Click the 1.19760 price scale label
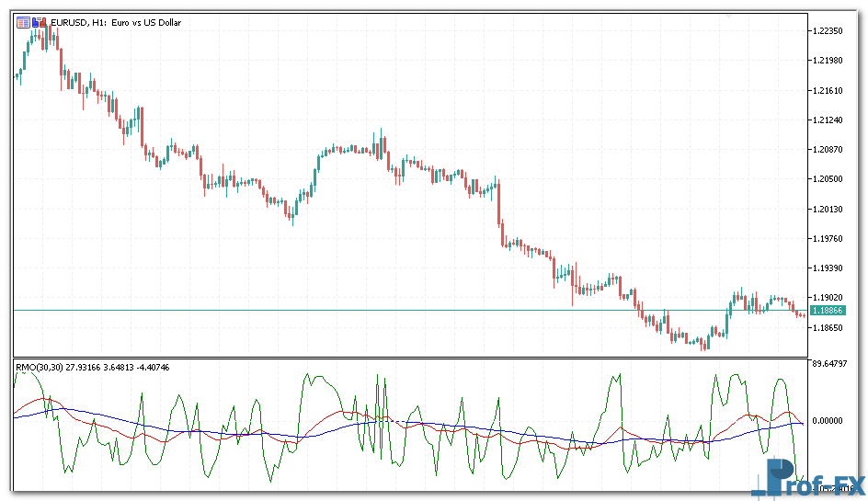Image resolution: width=868 pixels, height=501 pixels. [828, 239]
